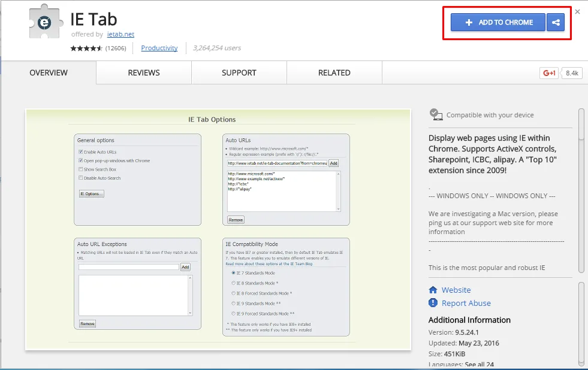Image resolution: width=588 pixels, height=370 pixels.
Task: Click the WINDOWS ONLY notice line
Action: pyautogui.click(x=492, y=196)
